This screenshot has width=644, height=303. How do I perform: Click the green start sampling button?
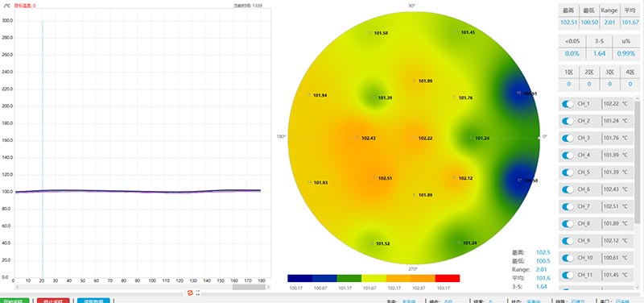click(x=14, y=301)
